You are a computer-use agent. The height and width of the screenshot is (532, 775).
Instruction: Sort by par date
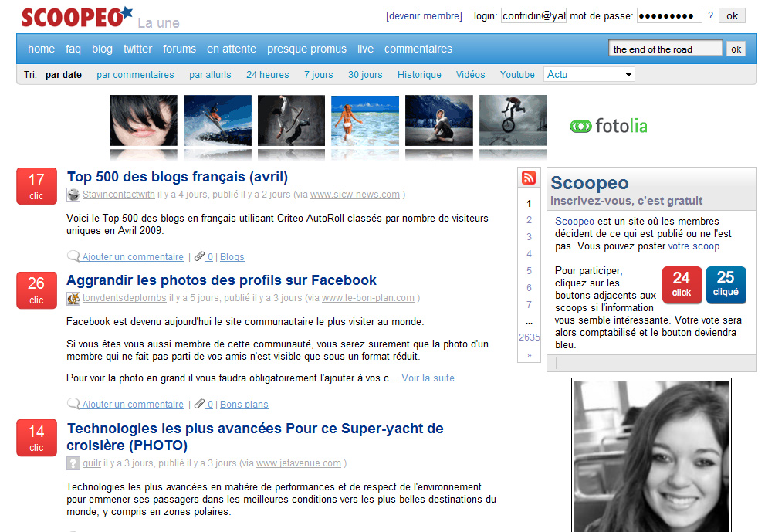tap(63, 75)
